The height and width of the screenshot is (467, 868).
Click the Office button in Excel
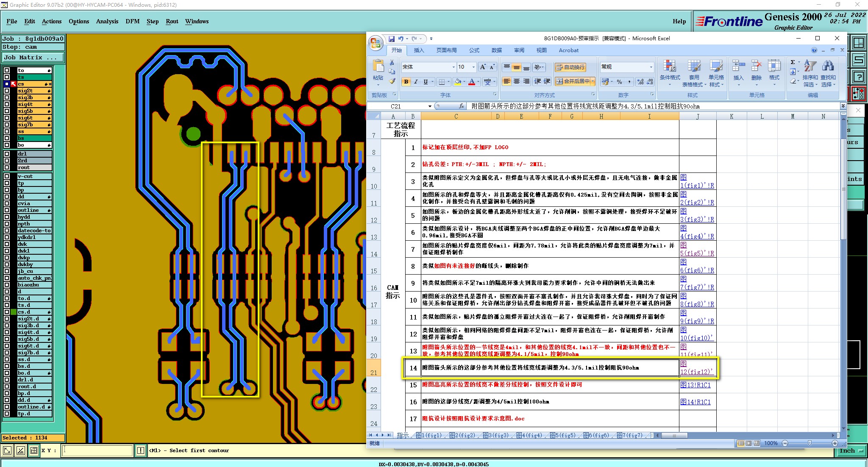click(376, 43)
